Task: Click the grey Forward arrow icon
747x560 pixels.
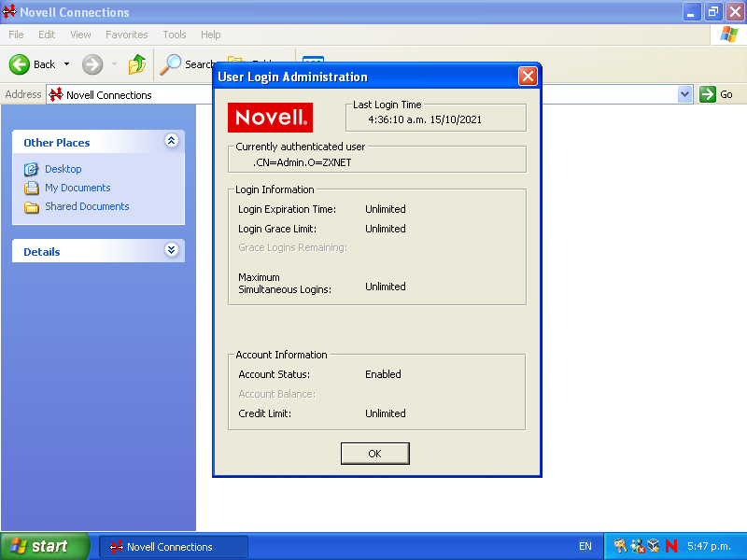Action: 92,64
